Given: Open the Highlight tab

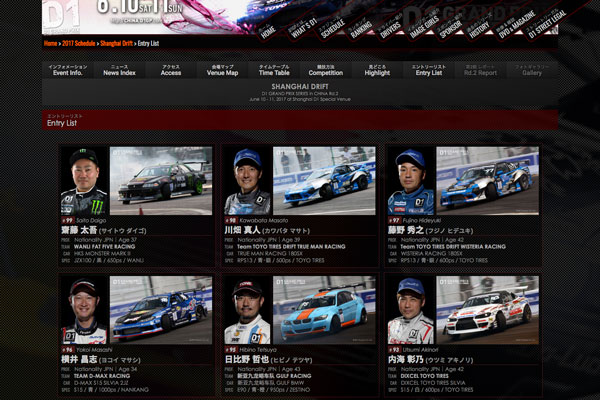Looking at the screenshot, I should (x=377, y=70).
